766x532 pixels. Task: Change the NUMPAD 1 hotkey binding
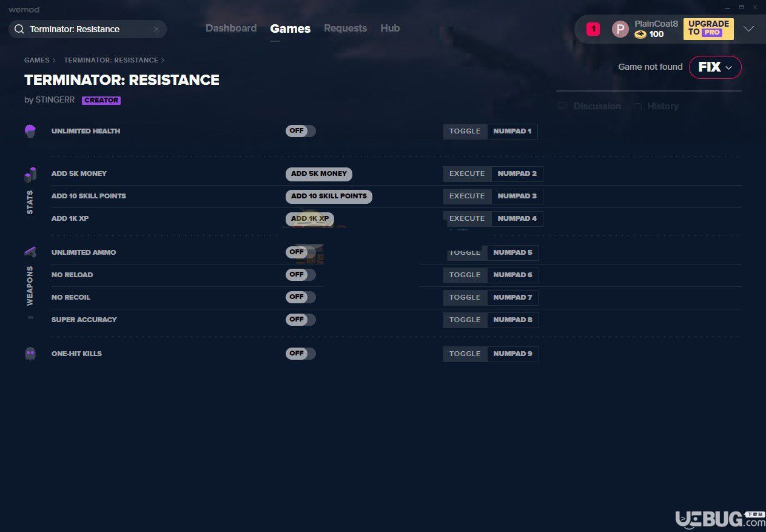[512, 132]
